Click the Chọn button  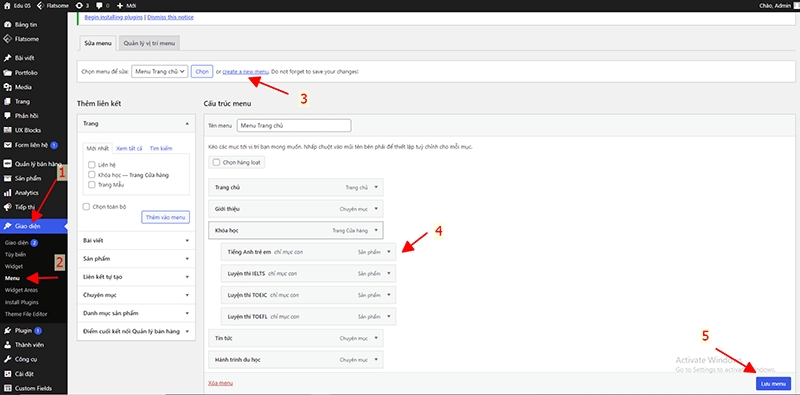(x=202, y=71)
